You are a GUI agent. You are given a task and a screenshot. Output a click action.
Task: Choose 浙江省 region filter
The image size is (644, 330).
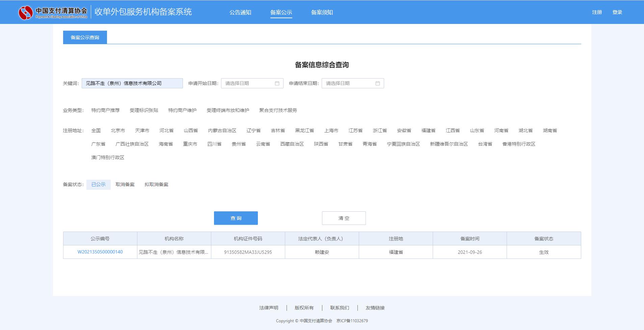click(380, 130)
